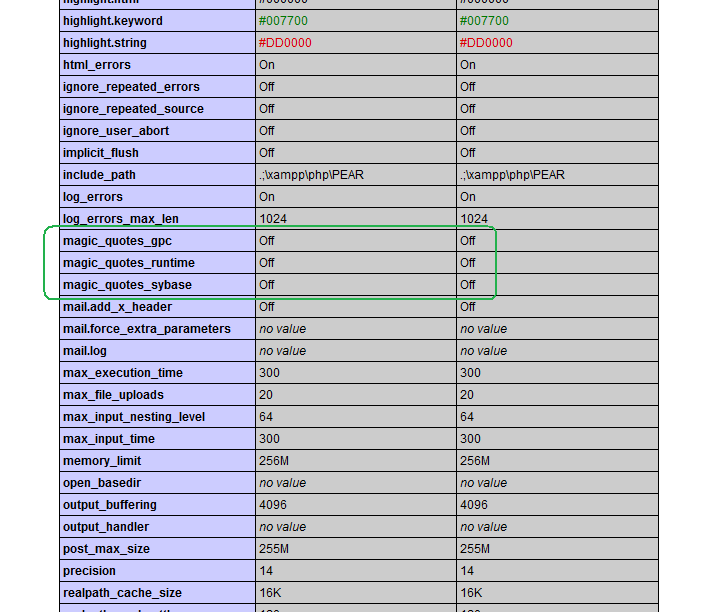Image resolution: width=711 pixels, height=612 pixels.
Task: Select post_max_size first 255M value
Action: 274,549
